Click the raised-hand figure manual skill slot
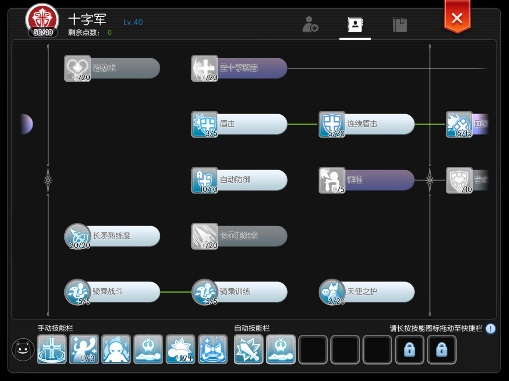 click(84, 349)
